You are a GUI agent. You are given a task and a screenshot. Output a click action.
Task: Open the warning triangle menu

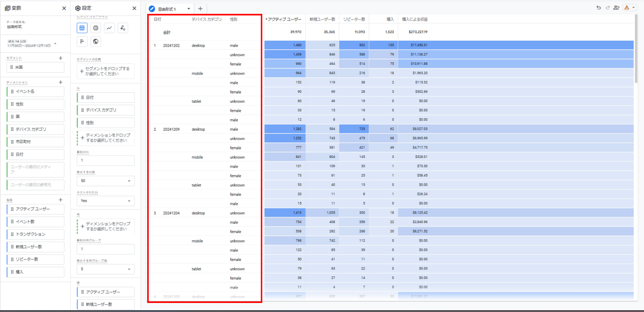[x=630, y=7]
